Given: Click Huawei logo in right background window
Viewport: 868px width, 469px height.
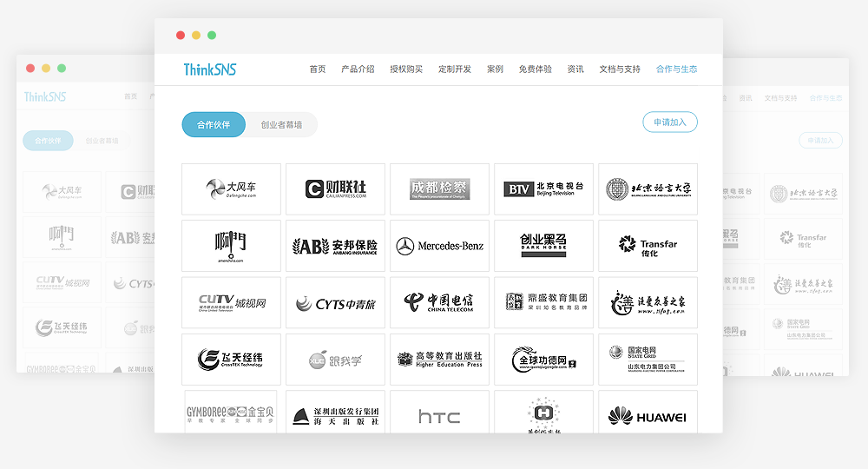Looking at the screenshot, I should [803, 373].
